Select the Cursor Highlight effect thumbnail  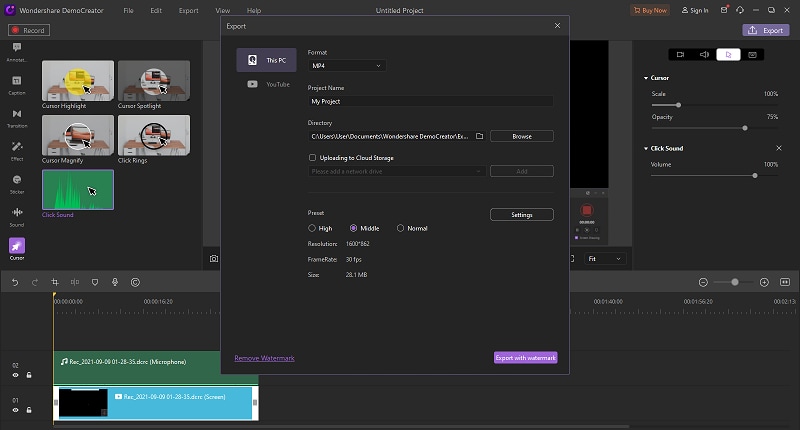pyautogui.click(x=78, y=81)
